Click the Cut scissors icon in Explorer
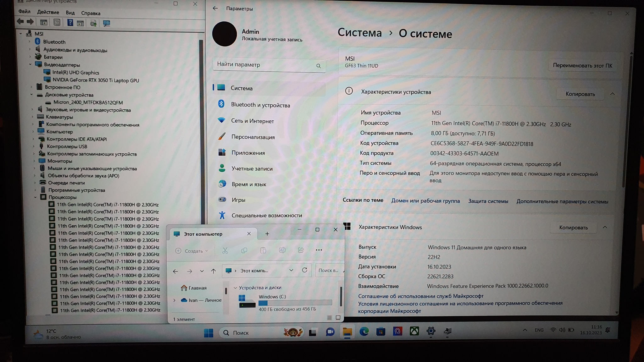This screenshot has height=362, width=644. click(225, 250)
